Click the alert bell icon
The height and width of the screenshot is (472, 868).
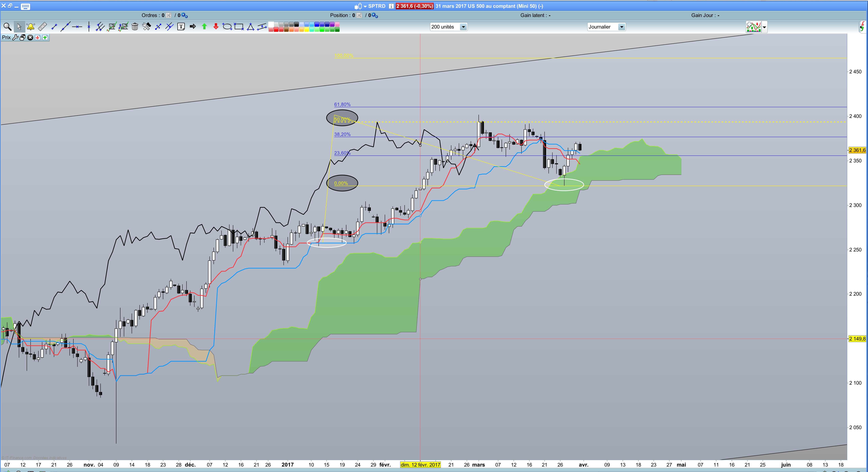click(x=31, y=27)
